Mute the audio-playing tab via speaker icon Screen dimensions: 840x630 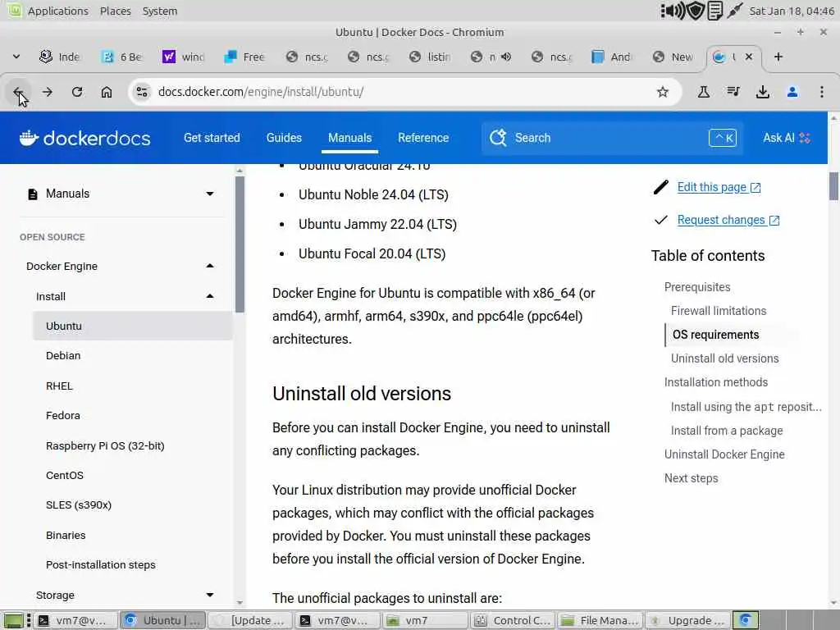[x=506, y=57]
